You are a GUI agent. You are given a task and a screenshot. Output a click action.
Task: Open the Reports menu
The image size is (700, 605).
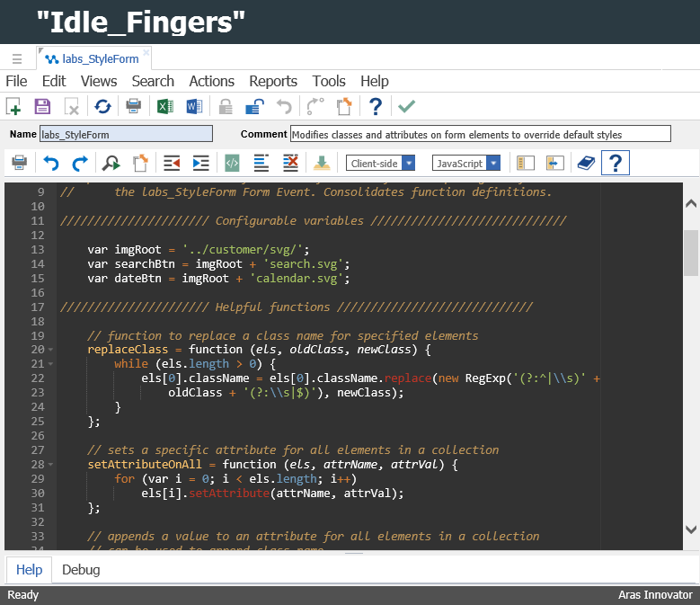(x=273, y=81)
